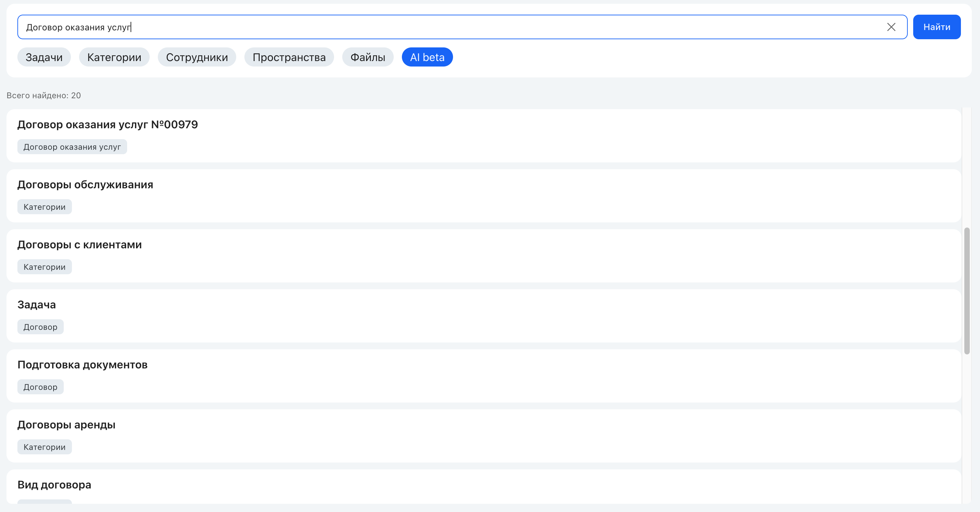This screenshot has width=980, height=512.
Task: Click Категории tag under 'Договоры аренды'
Action: [x=45, y=447]
